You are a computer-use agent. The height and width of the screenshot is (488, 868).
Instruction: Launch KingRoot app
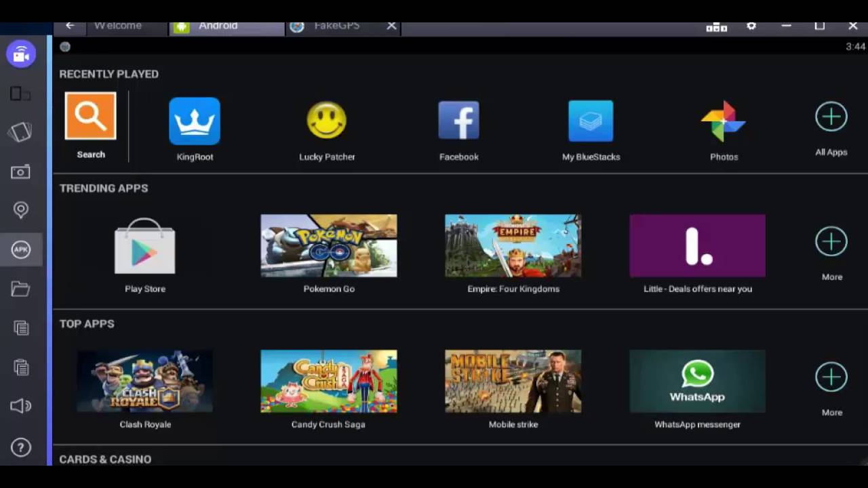[195, 121]
